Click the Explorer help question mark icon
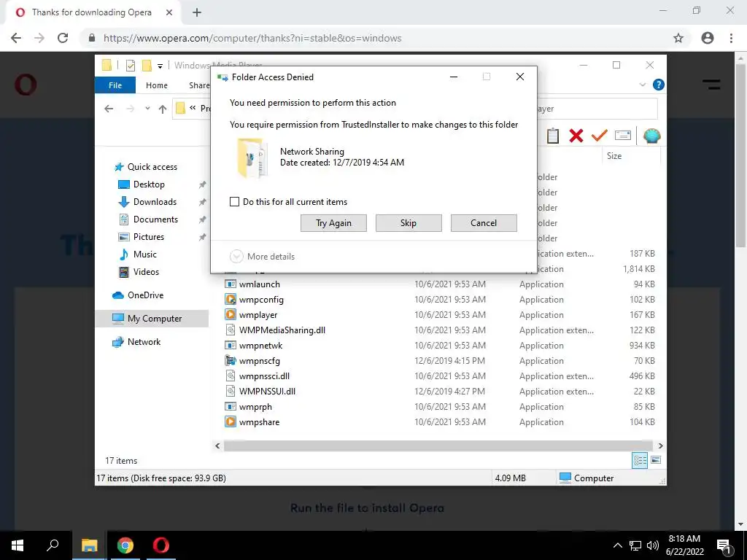Image resolution: width=747 pixels, height=560 pixels. [x=659, y=85]
